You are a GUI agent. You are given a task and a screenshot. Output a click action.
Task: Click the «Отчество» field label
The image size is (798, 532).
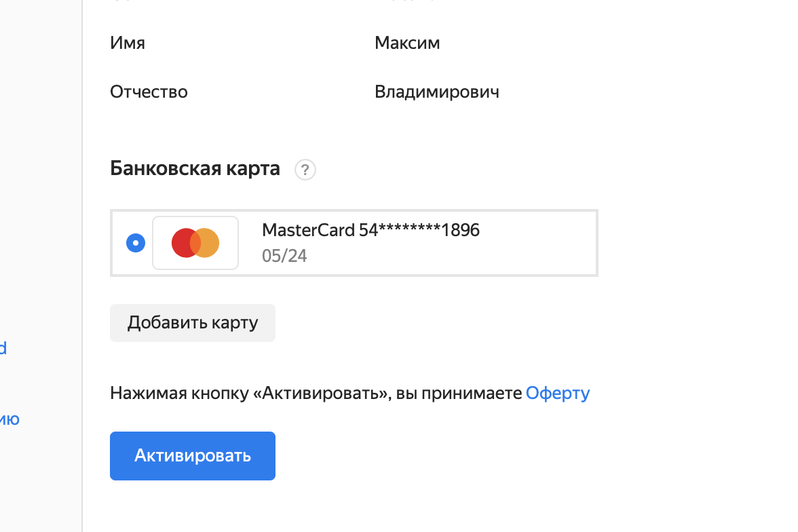(149, 92)
